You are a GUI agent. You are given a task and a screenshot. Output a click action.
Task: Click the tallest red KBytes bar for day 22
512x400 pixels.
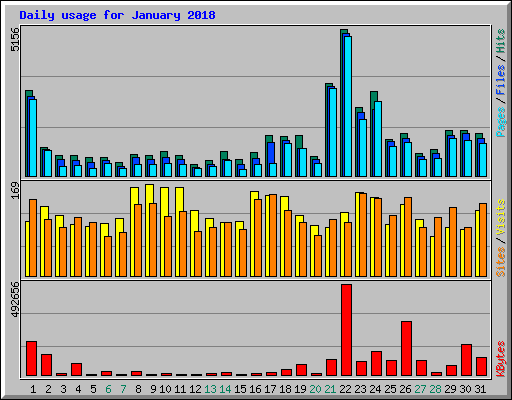[x=346, y=330]
